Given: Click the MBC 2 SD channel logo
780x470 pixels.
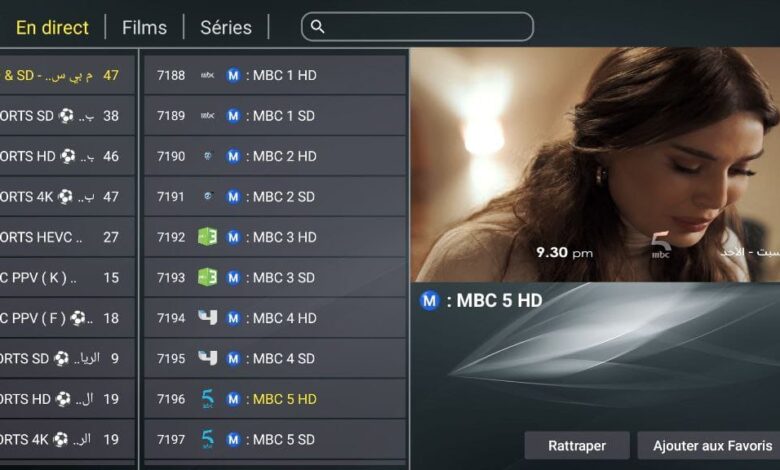Looking at the screenshot, I should click(208, 196).
